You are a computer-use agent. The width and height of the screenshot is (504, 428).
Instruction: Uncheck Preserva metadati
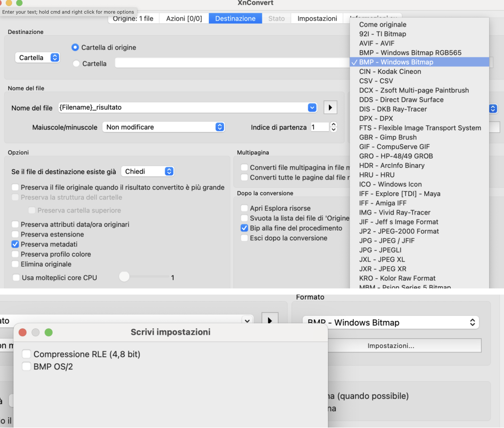[x=15, y=244]
